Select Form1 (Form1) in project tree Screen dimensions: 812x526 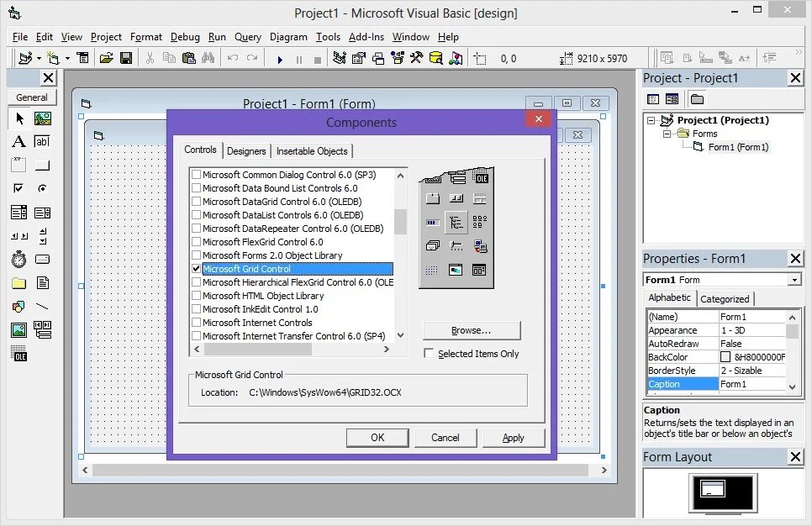coord(738,147)
